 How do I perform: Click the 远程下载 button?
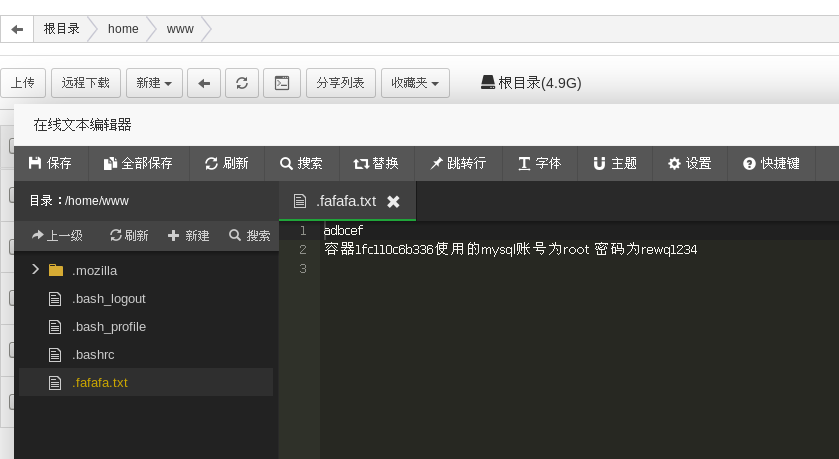[x=86, y=83]
